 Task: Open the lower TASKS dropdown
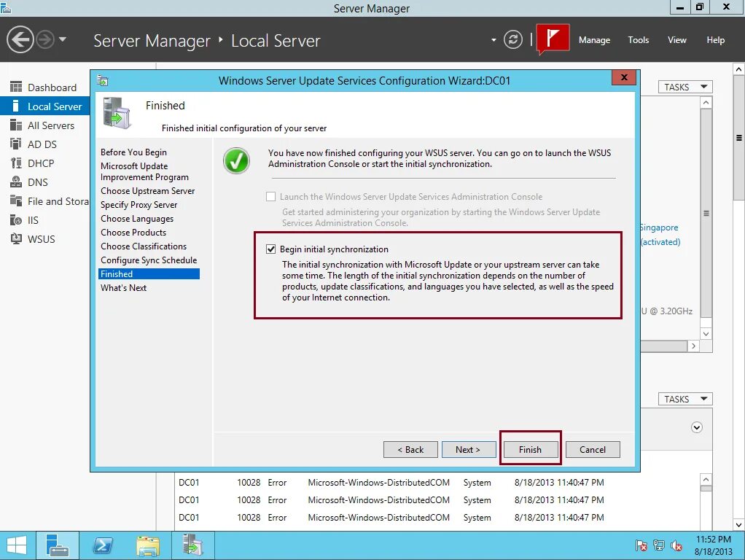pyautogui.click(x=685, y=399)
